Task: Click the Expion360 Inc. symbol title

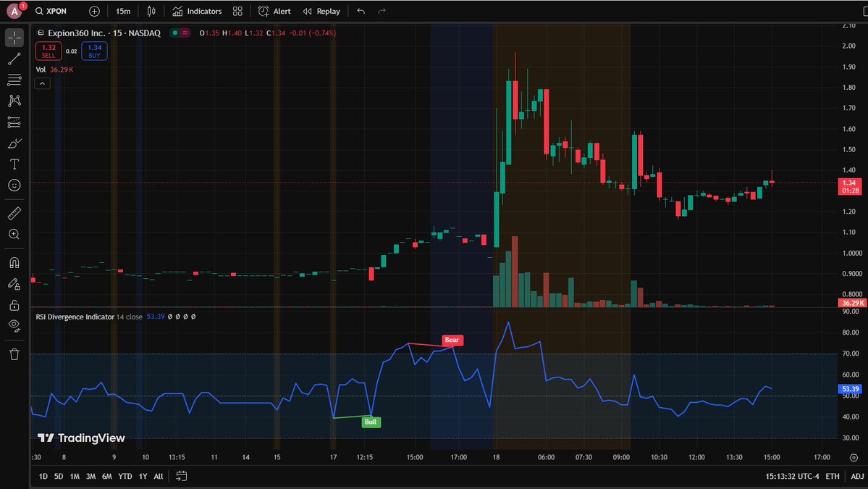Action: tap(104, 33)
